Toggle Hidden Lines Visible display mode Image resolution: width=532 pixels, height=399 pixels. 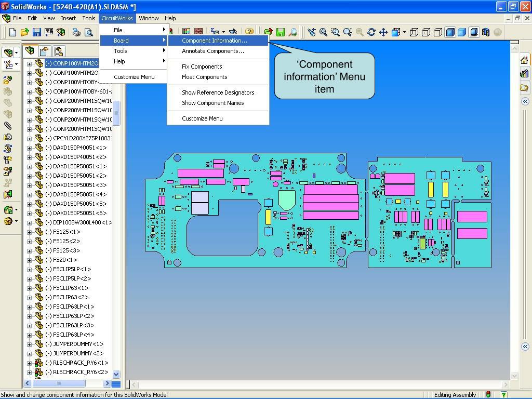426,32
